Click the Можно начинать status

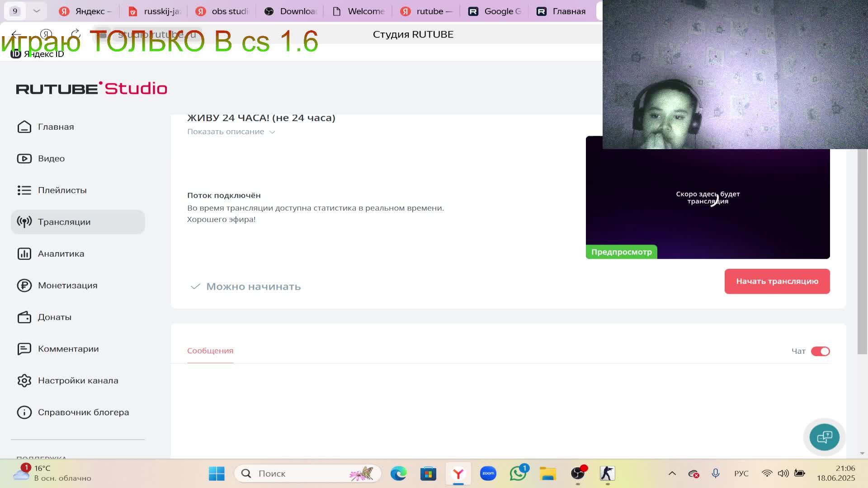[x=246, y=286]
